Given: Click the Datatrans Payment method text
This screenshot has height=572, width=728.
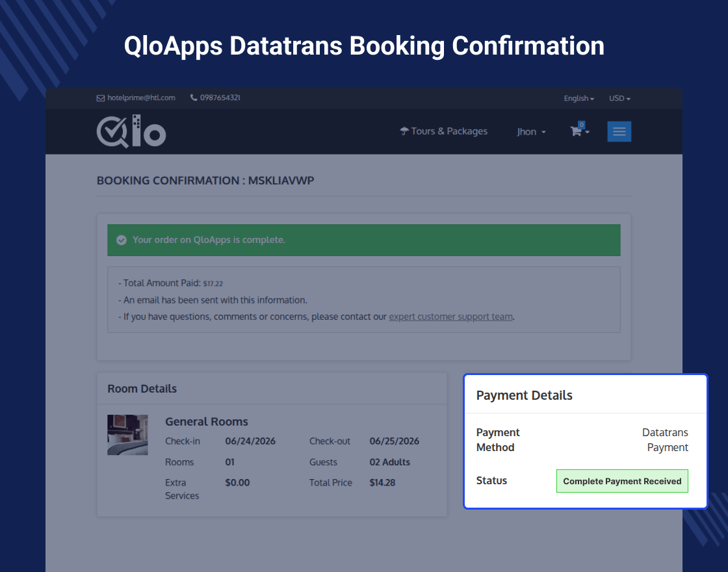Looking at the screenshot, I should (665, 440).
